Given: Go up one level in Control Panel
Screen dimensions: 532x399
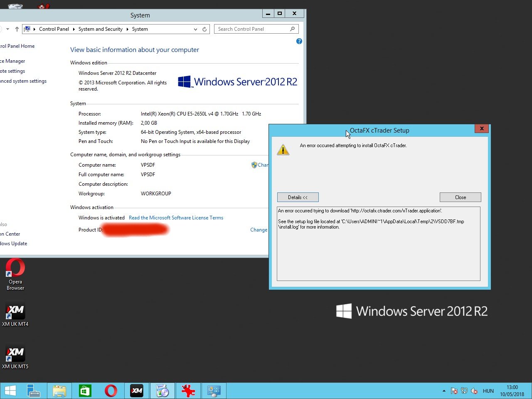Looking at the screenshot, I should click(x=17, y=29).
